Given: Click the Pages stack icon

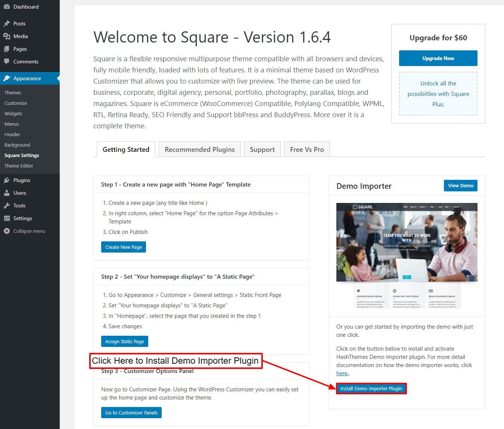Looking at the screenshot, I should 7,49.
